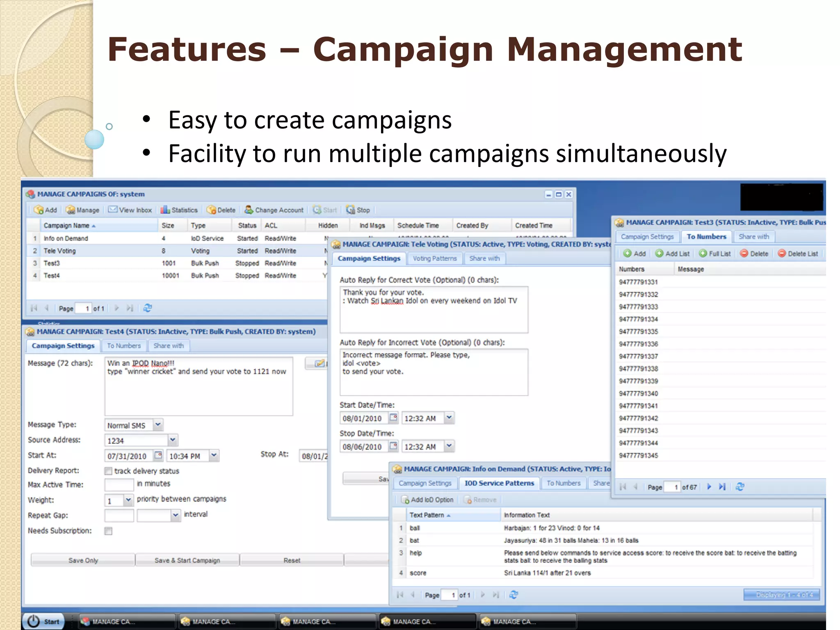Open Statistics in campaigns toolbar
Viewport: 840px width, 630px height.
(x=179, y=210)
